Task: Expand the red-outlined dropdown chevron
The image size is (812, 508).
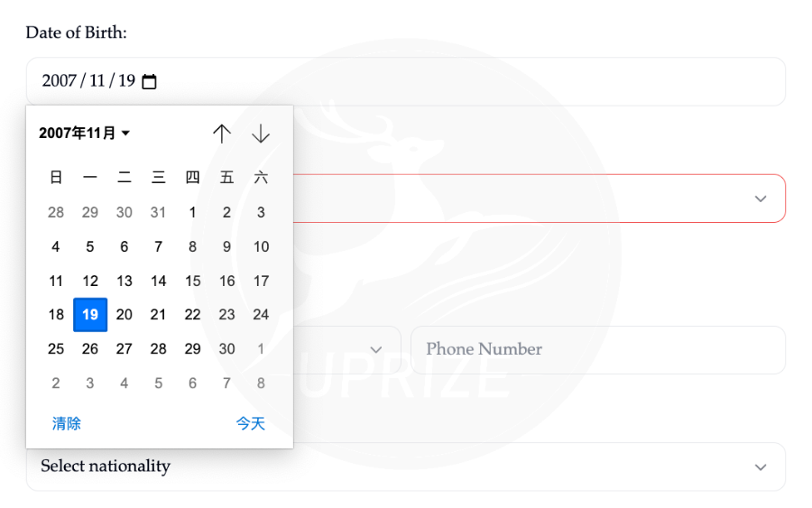Action: (760, 199)
